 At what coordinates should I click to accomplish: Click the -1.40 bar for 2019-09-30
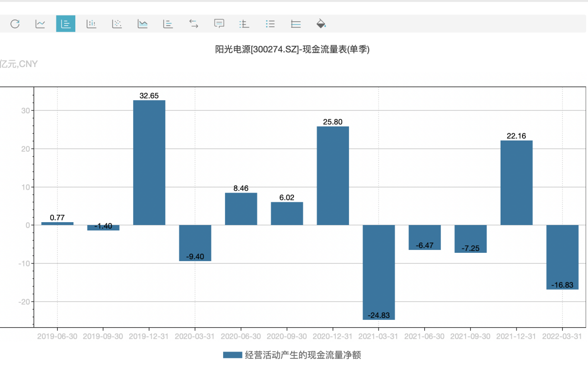[103, 228]
